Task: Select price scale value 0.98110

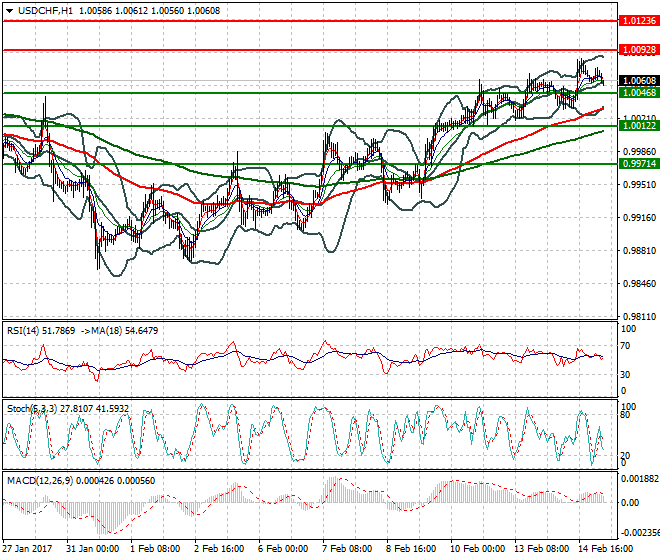Action: pyautogui.click(x=639, y=317)
